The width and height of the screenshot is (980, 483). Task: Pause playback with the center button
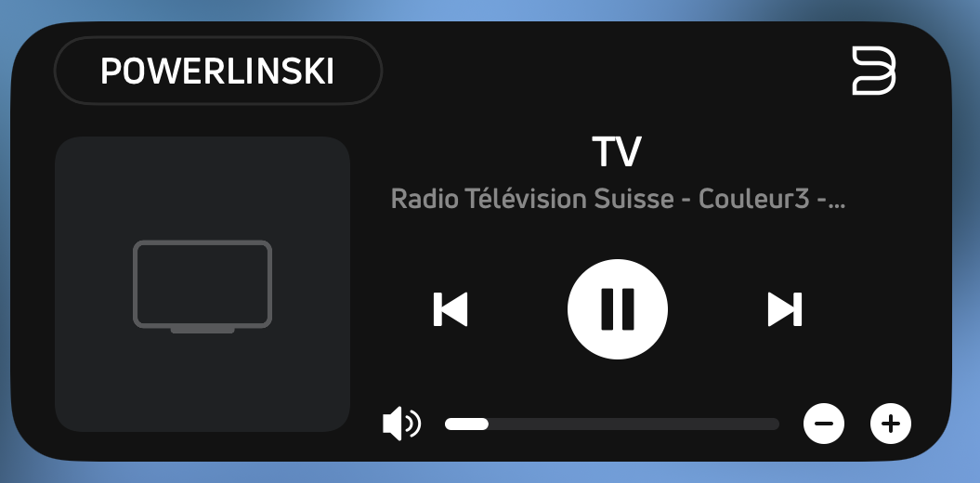click(618, 309)
